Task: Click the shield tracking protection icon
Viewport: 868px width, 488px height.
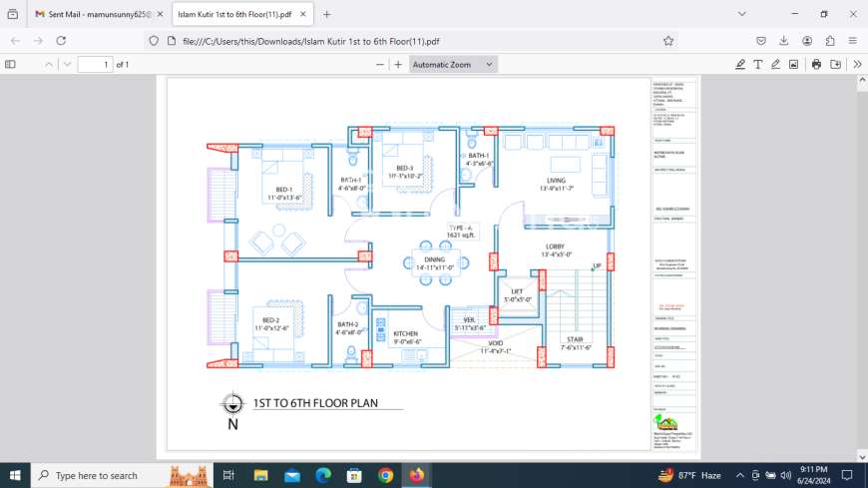Action: point(154,41)
